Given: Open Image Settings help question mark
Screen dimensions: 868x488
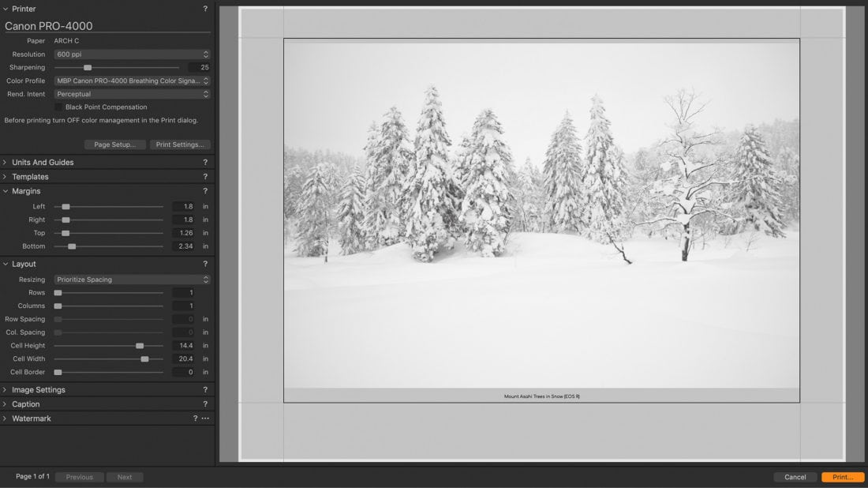Looking at the screenshot, I should 205,390.
